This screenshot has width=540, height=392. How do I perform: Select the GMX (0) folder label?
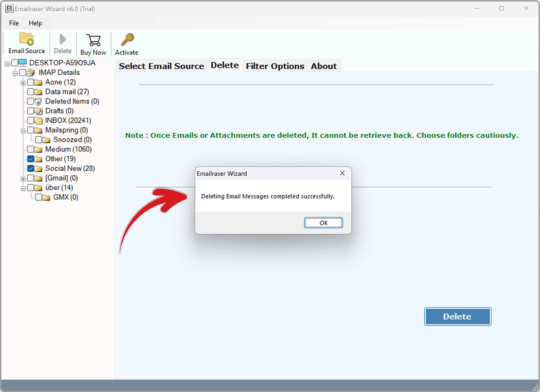(66, 197)
